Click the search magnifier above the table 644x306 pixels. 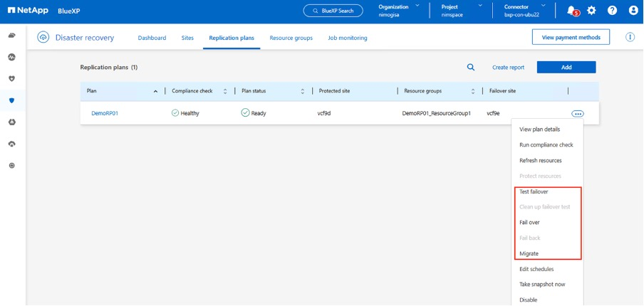click(471, 67)
